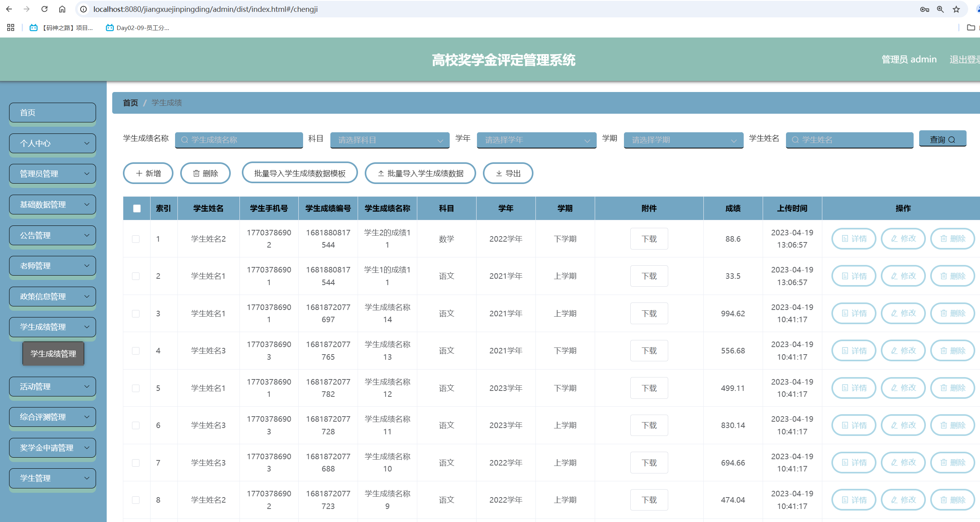Click 详情 icon button for row 1

click(x=854, y=238)
